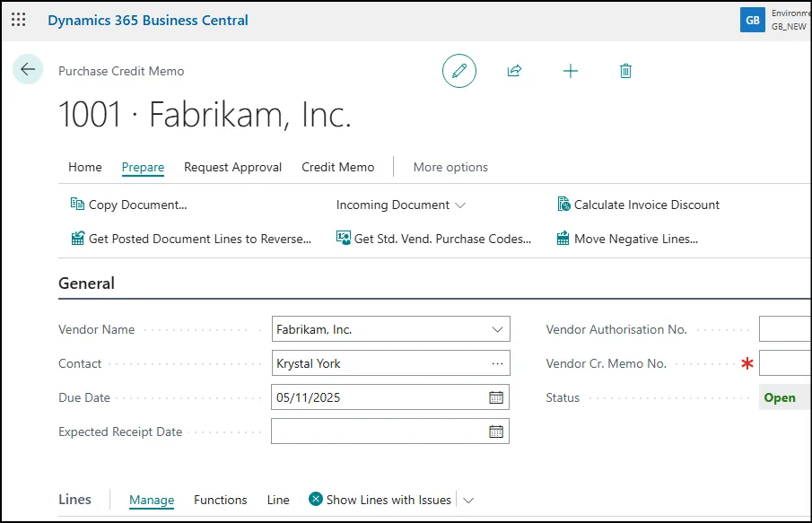This screenshot has width=812, height=523.
Task: Click the Calculate Invoice Discount icon
Action: pyautogui.click(x=563, y=204)
